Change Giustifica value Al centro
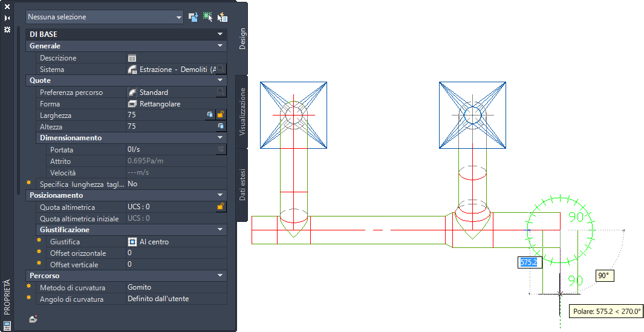Screen dimensions: 644x332 154,242
